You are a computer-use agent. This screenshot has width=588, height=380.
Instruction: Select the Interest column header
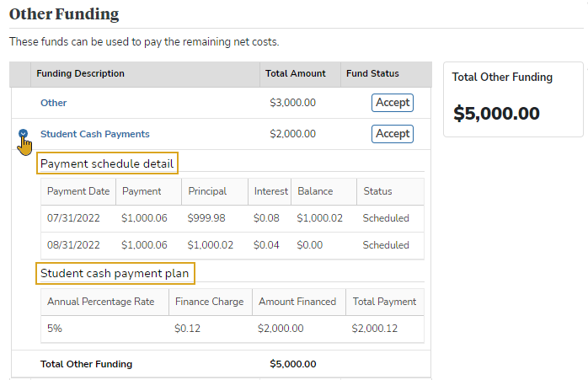coord(271,191)
